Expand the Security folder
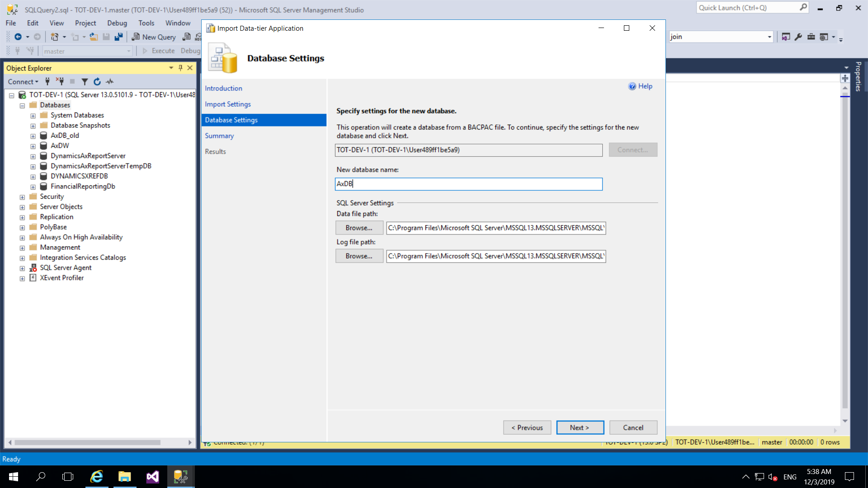This screenshot has width=868, height=488. 22,197
